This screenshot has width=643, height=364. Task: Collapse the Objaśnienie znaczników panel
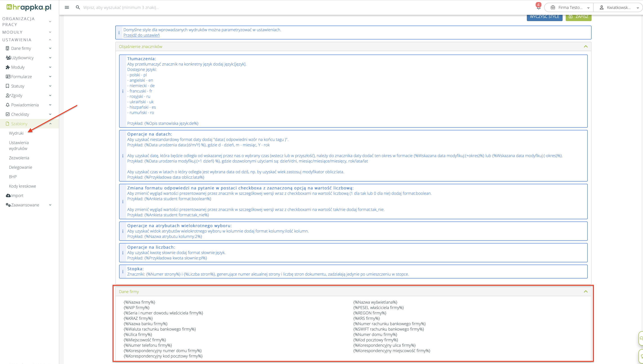585,46
